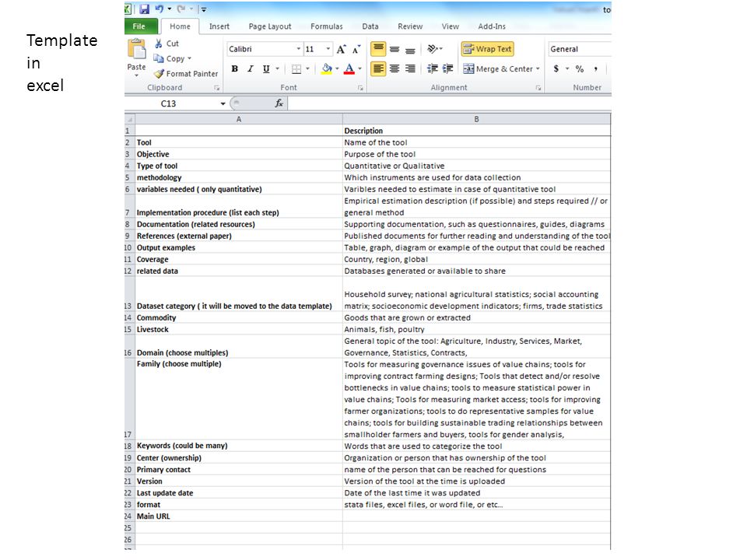Open the Underline style dropdown arrow
This screenshot has width=747, height=560.
tap(277, 68)
